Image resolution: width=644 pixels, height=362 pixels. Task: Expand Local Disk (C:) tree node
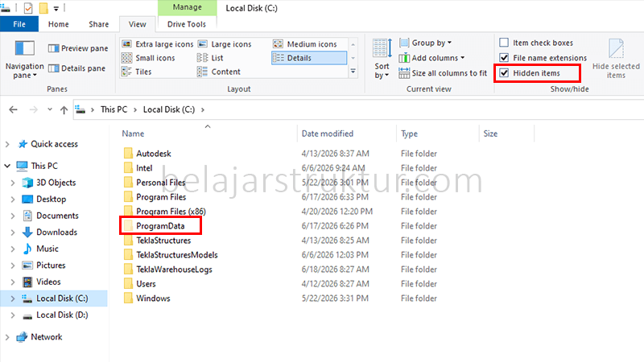12,298
